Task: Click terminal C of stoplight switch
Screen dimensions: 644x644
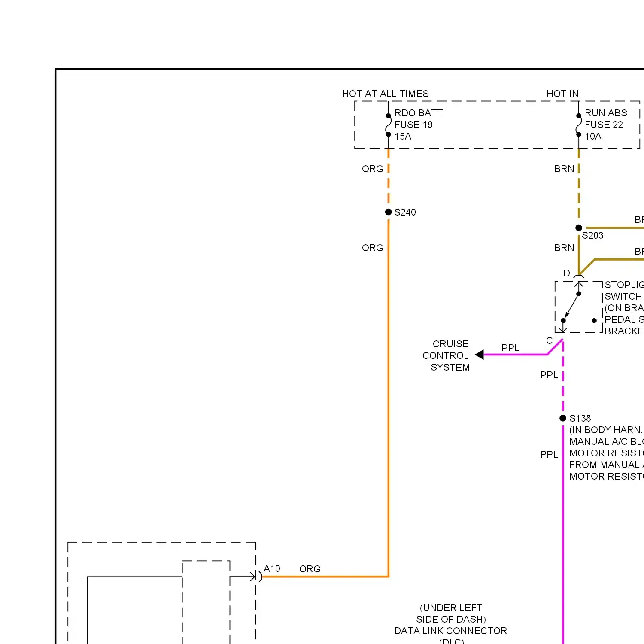Action: tap(550, 340)
